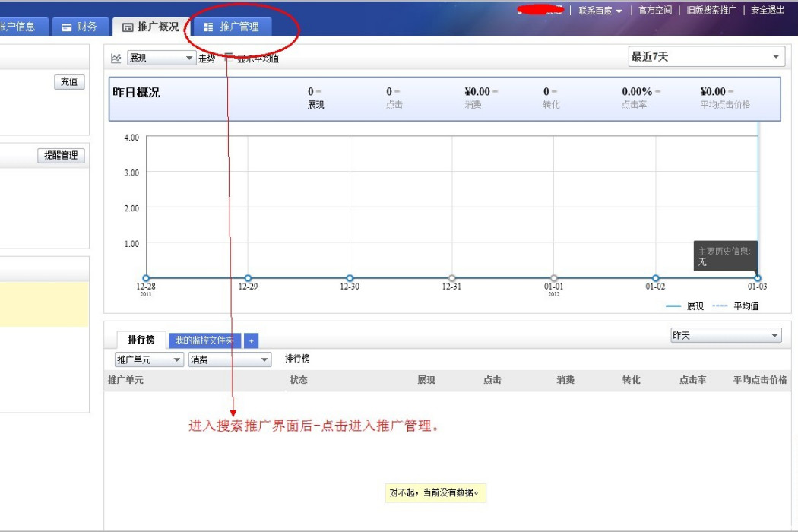Toggle the 显示平均值 checkbox
This screenshot has height=532, width=798.
227,56
